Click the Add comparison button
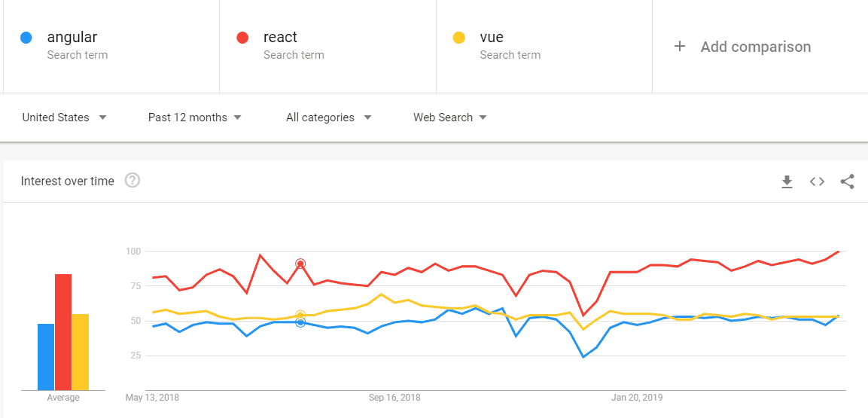This screenshot has width=868, height=418. 755,47
